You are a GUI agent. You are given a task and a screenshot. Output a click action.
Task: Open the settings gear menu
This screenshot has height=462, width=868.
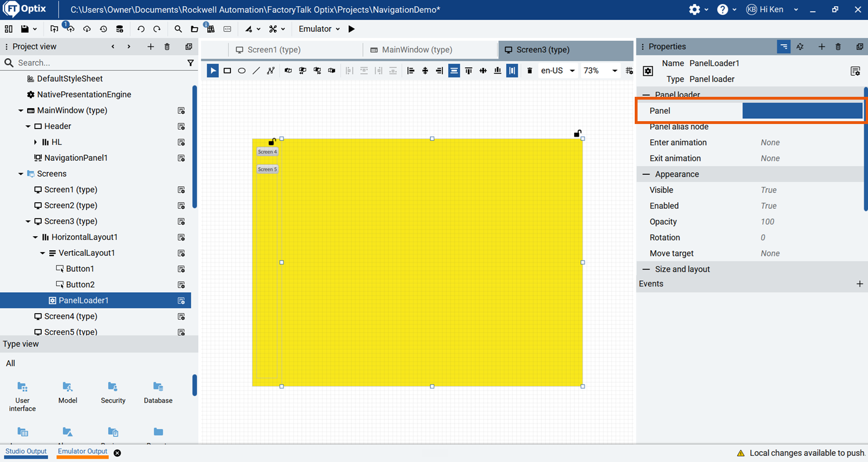(x=694, y=10)
